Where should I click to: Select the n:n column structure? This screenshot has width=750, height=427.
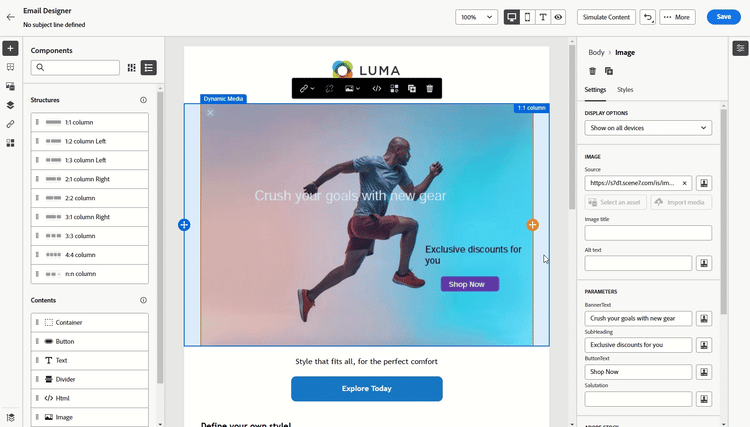coord(89,274)
